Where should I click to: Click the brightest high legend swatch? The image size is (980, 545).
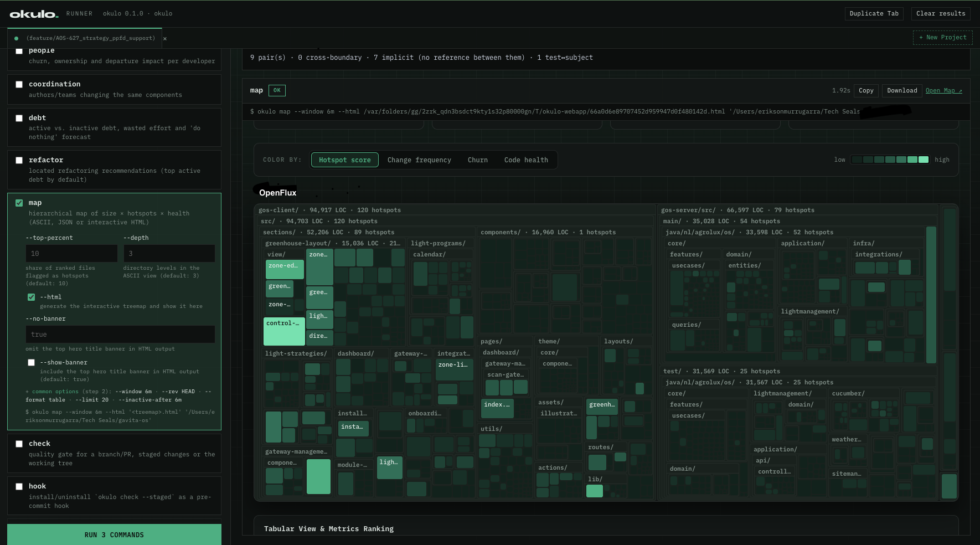(x=924, y=160)
